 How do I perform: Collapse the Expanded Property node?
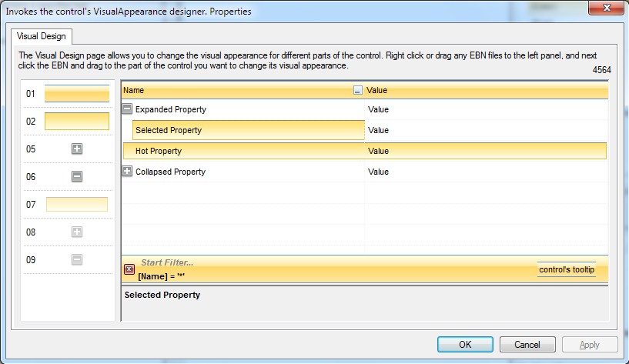point(128,109)
